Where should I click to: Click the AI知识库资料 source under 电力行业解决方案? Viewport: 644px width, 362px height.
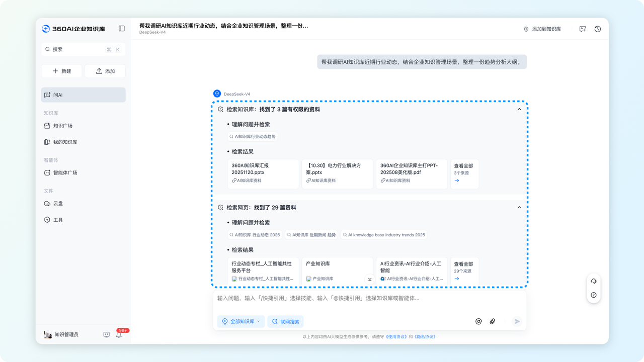tap(321, 180)
